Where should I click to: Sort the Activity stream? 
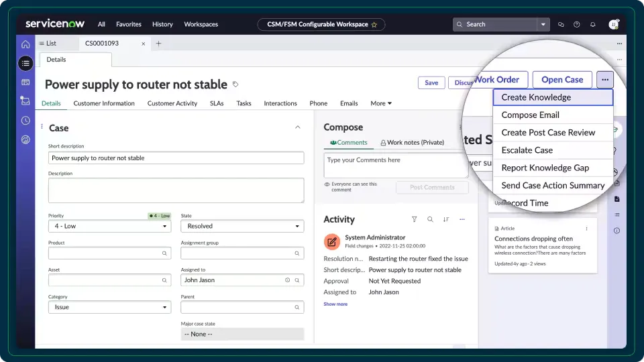click(x=446, y=219)
